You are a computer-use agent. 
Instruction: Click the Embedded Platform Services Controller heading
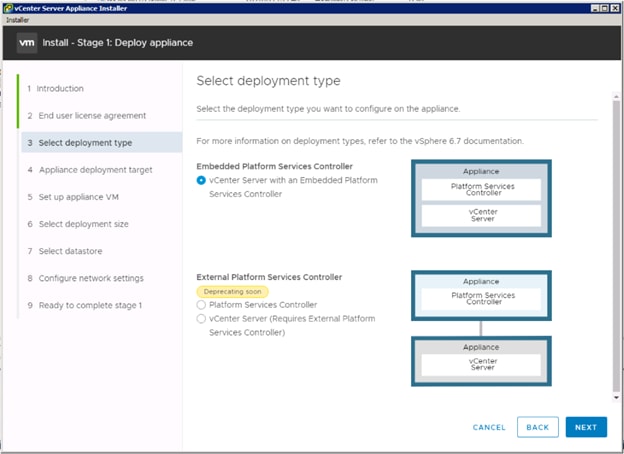click(x=275, y=166)
